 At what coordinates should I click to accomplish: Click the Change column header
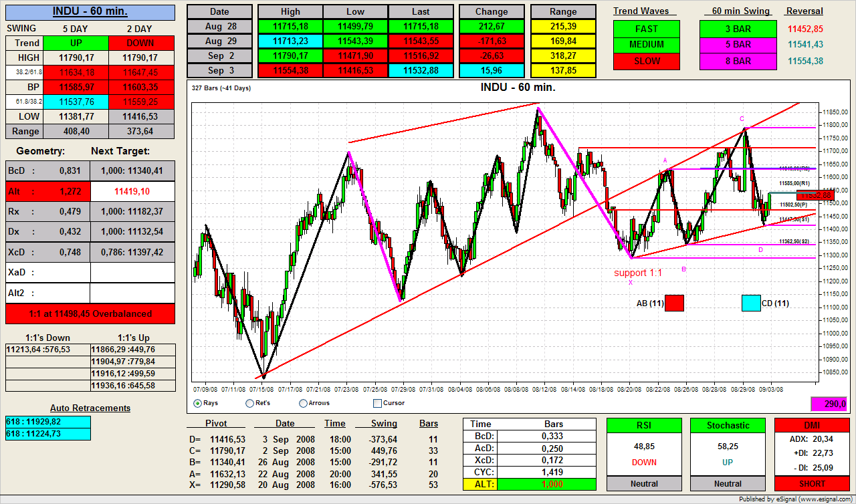492,12
